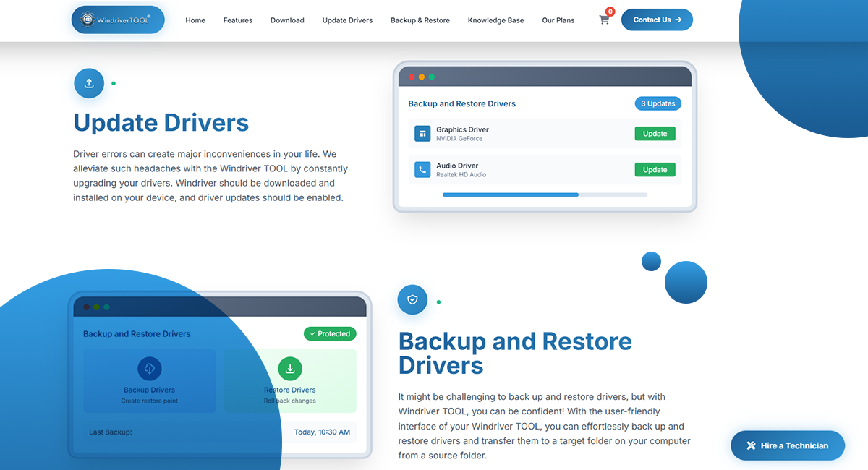Open the Home menu item

pos(195,20)
